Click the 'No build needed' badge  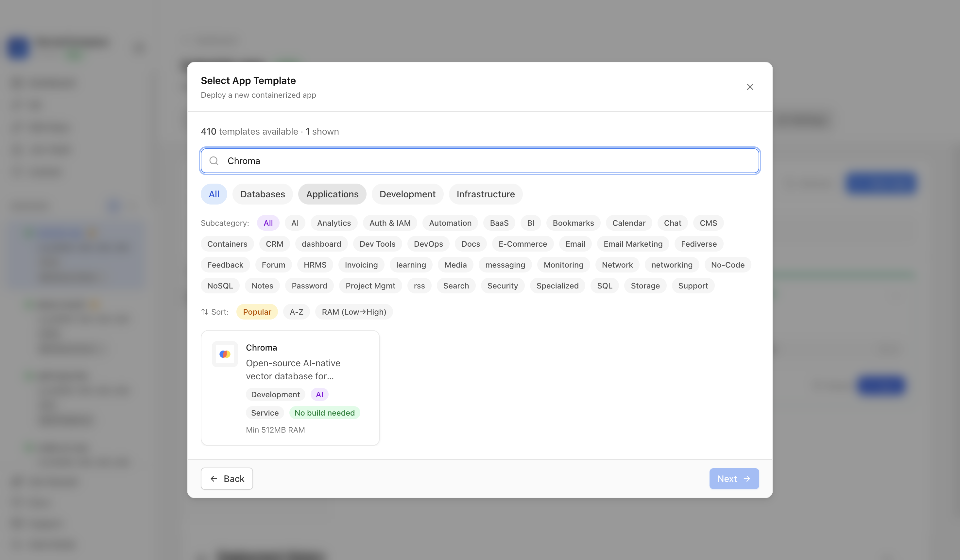coord(325,413)
